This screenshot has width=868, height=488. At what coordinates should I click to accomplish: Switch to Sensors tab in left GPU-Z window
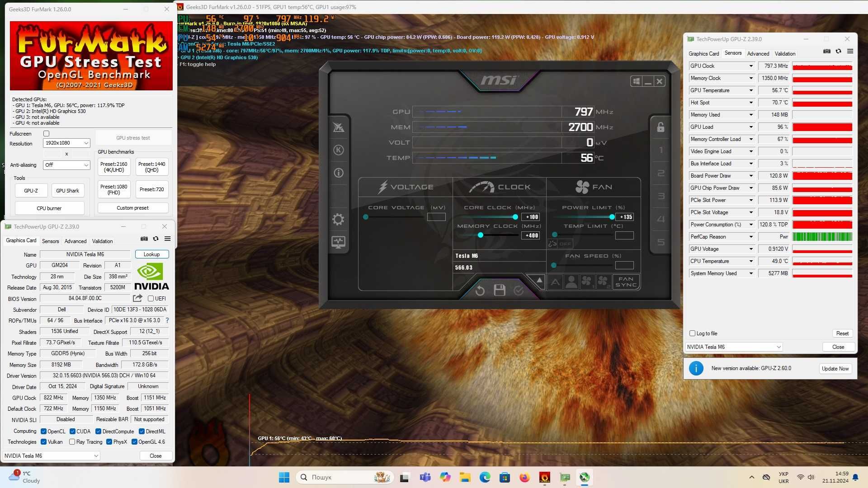pos(51,241)
